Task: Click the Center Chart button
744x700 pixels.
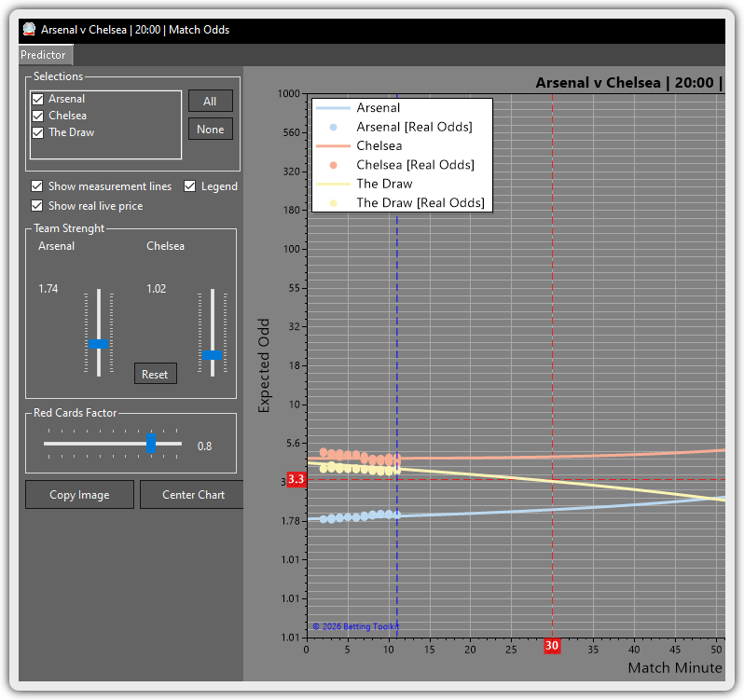Action: pyautogui.click(x=192, y=495)
